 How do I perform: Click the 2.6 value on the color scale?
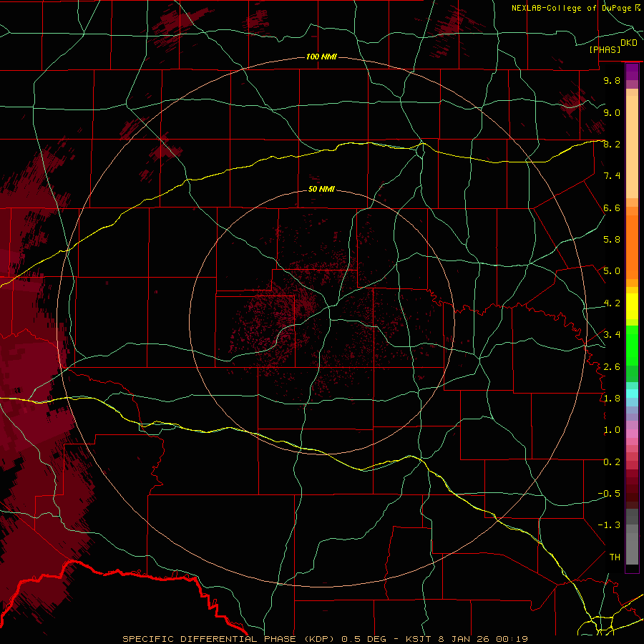pyautogui.click(x=612, y=367)
